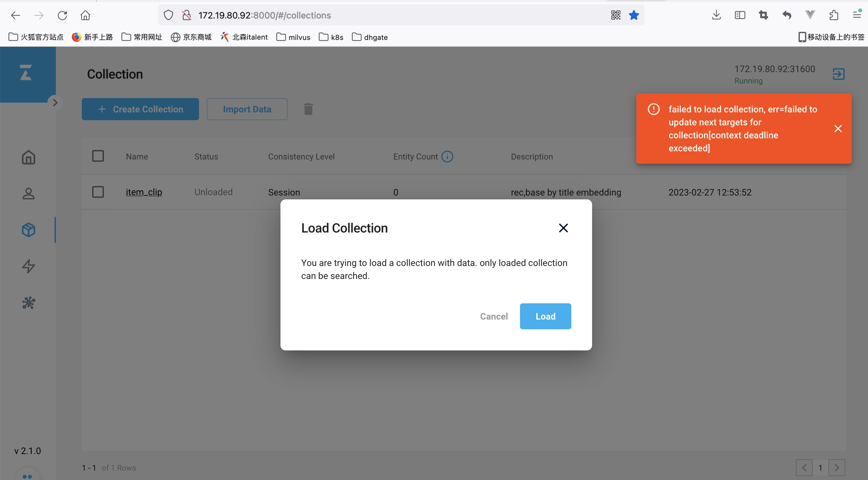Open the Firefox application menu

coord(856,15)
